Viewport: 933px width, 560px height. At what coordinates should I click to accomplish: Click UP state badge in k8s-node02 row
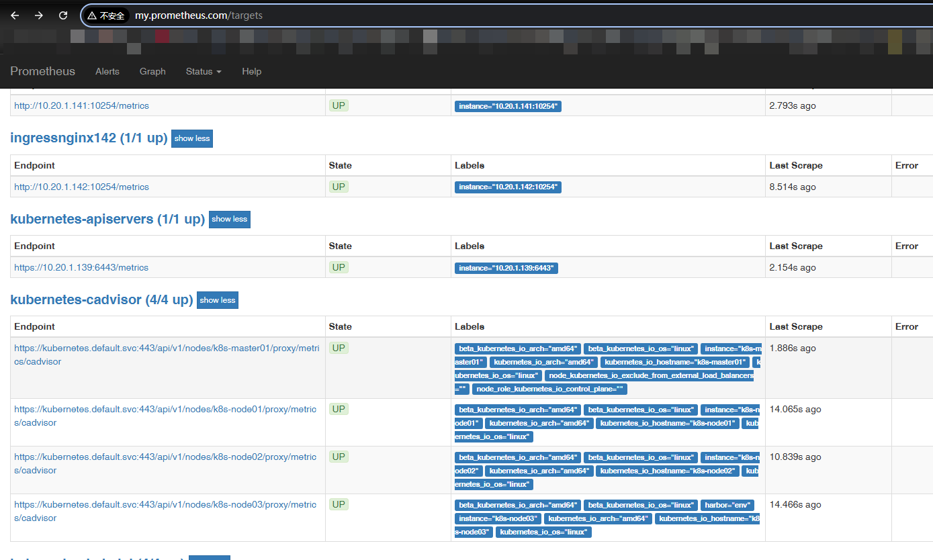click(339, 457)
